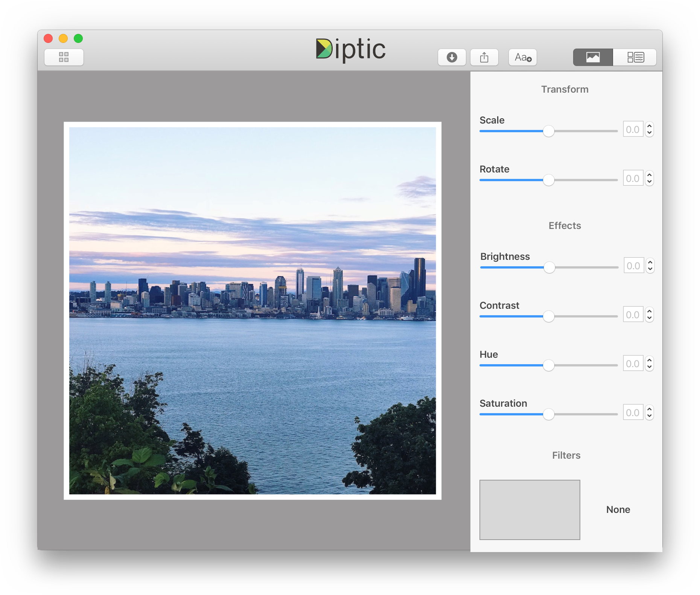Click the Scale slider handle
This screenshot has width=700, height=595.
pyautogui.click(x=549, y=131)
